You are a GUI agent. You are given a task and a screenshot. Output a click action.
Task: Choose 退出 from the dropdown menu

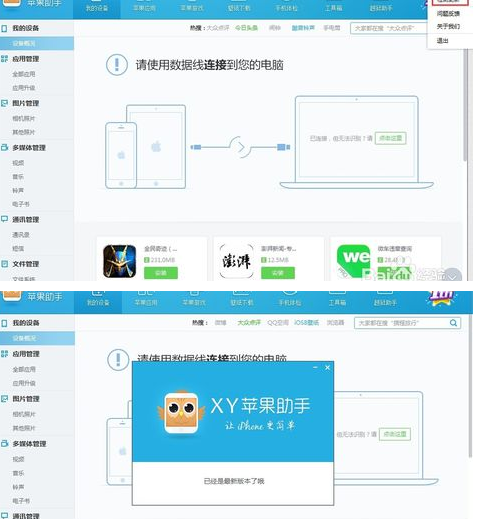pos(443,41)
